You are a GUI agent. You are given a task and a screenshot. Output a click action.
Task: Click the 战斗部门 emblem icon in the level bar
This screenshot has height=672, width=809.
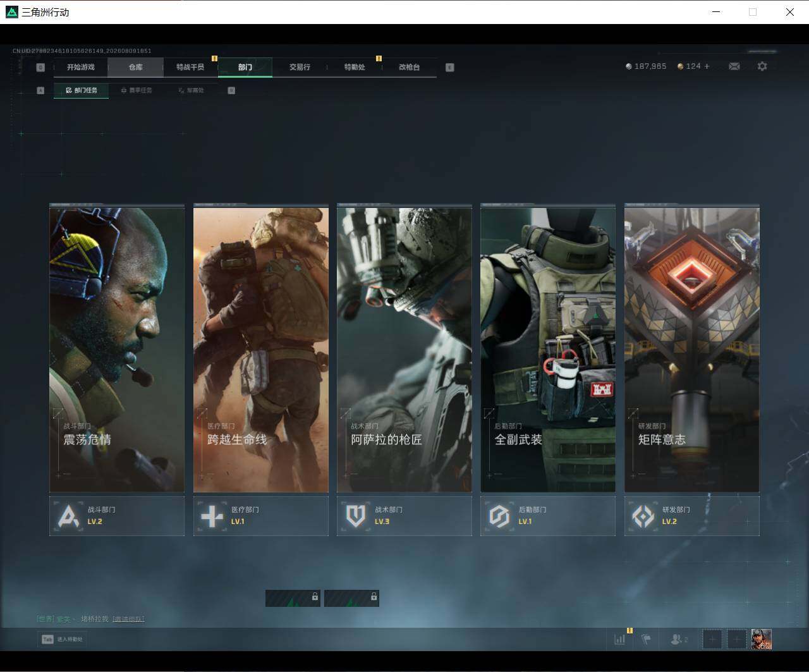pos(68,516)
